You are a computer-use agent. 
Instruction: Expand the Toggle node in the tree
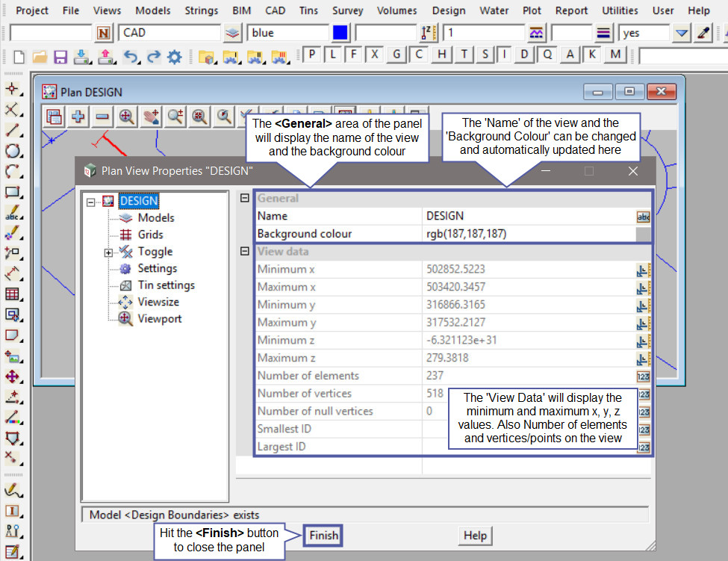point(108,252)
